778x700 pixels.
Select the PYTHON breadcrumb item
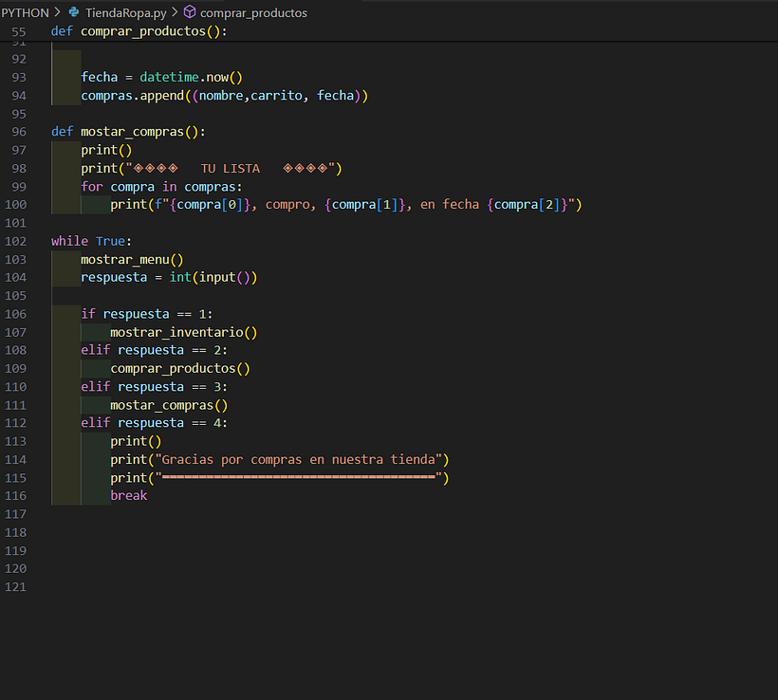[x=25, y=12]
